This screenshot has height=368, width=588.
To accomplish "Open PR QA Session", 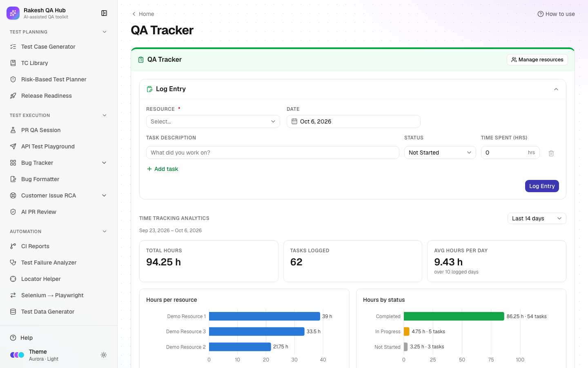I will click(x=58, y=130).
